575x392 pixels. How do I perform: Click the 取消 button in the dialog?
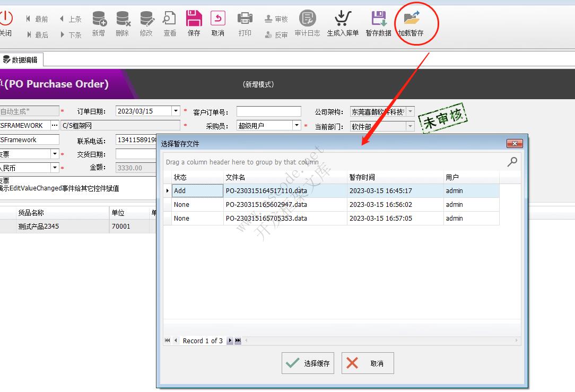368,363
